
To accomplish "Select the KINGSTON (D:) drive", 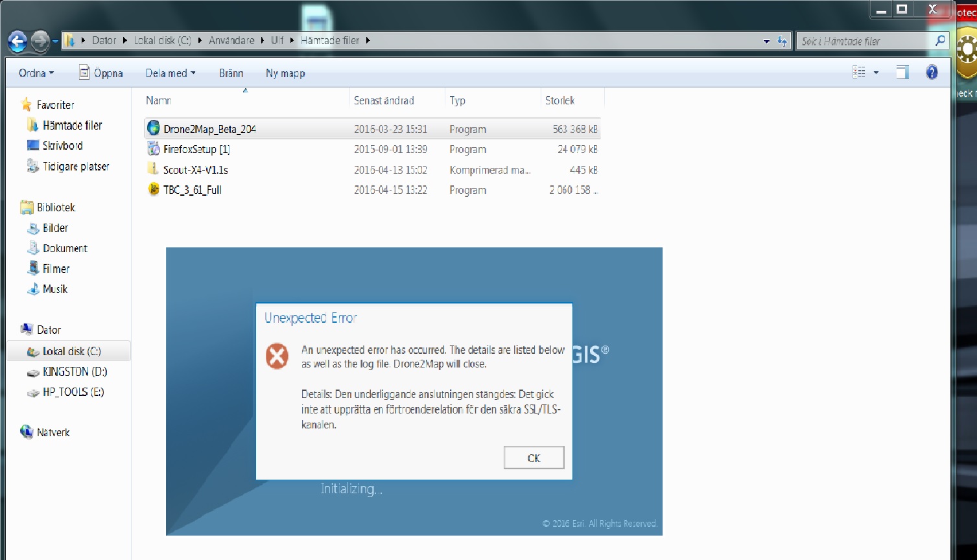I will (x=75, y=372).
